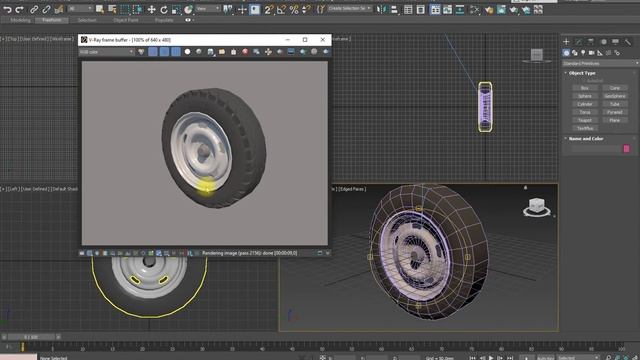Switch to the Freeform ribbon tab
Viewport: 640px width, 360px height.
pos(51,20)
